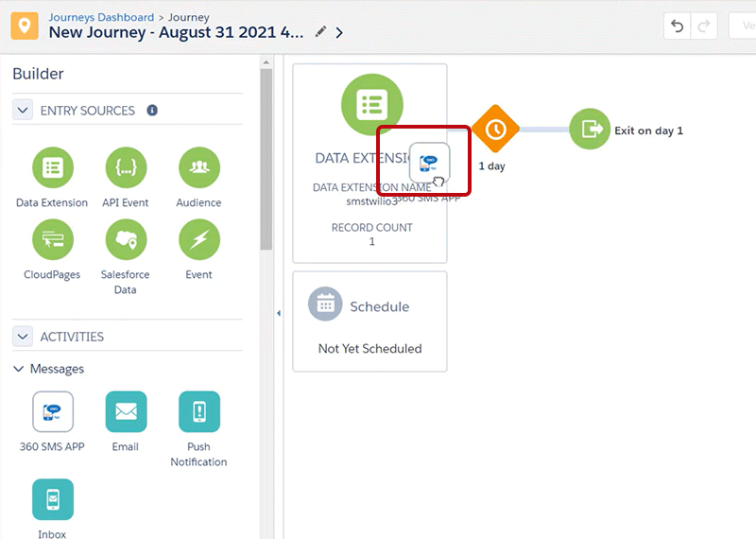Image resolution: width=756 pixels, height=539 pixels.
Task: Click the Email message activity icon
Action: click(126, 412)
